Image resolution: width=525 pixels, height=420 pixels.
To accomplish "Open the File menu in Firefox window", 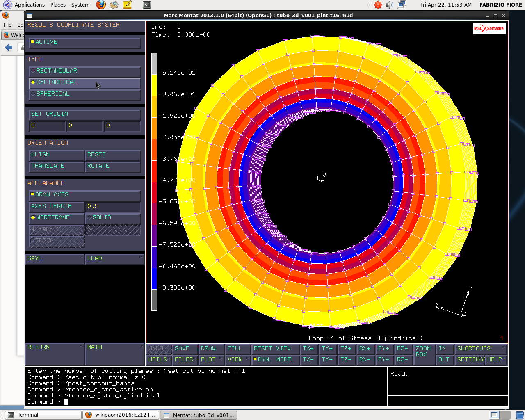I will coord(7,25).
